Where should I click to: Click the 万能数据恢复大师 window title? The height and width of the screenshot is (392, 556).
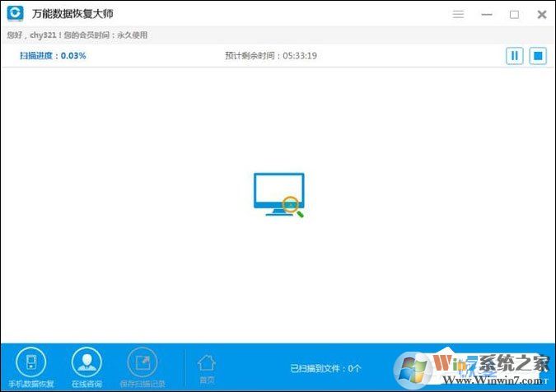72,14
